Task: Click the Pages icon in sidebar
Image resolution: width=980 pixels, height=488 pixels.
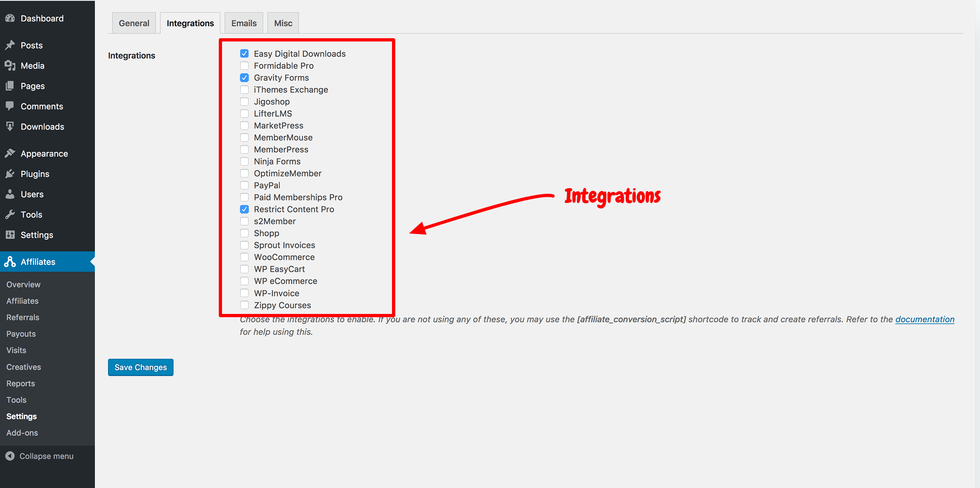Action: coord(10,86)
